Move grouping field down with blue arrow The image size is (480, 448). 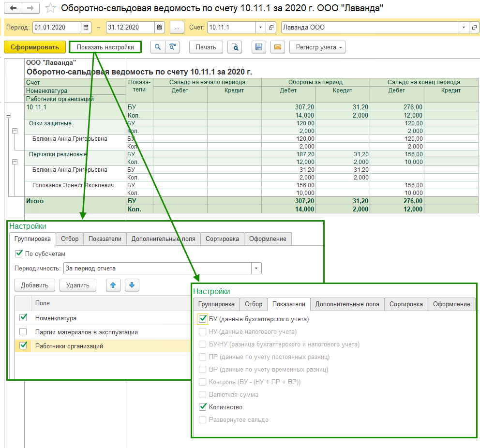pos(132,285)
